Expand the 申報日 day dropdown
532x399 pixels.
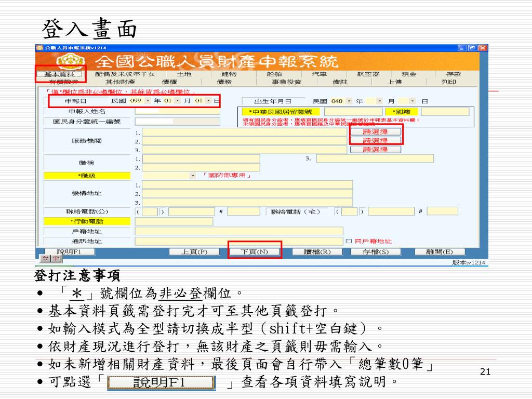tap(208, 100)
